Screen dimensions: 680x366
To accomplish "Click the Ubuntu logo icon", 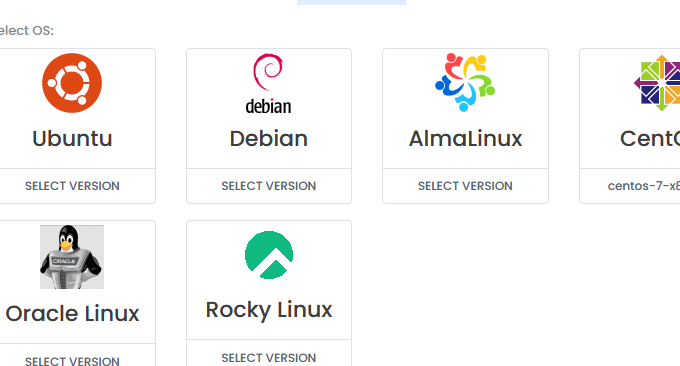I will [x=72, y=83].
